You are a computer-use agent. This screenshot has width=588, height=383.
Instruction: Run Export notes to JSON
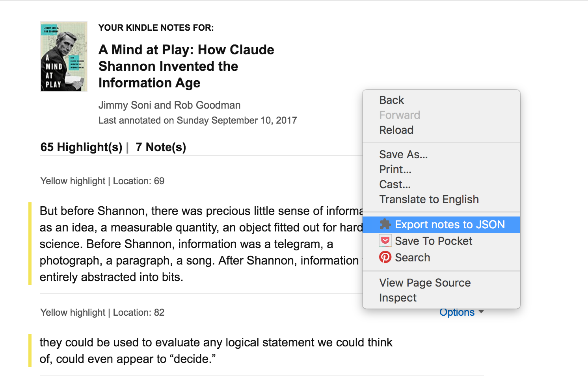[x=449, y=224]
